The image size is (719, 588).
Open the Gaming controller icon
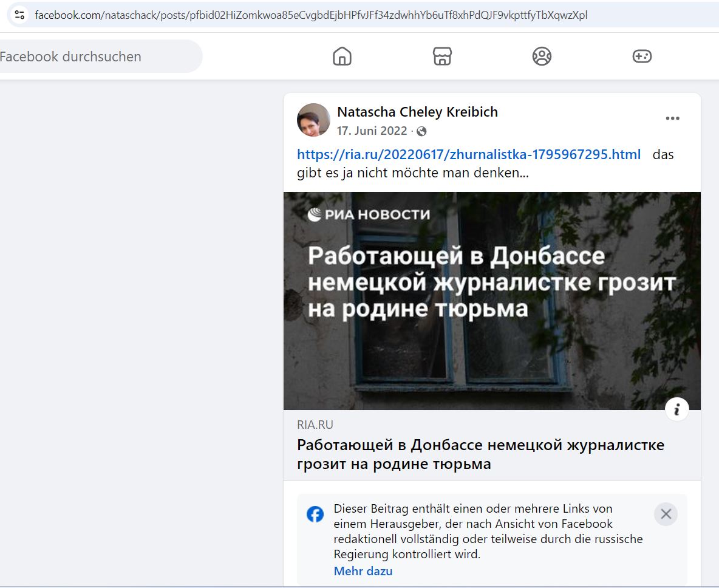click(642, 56)
